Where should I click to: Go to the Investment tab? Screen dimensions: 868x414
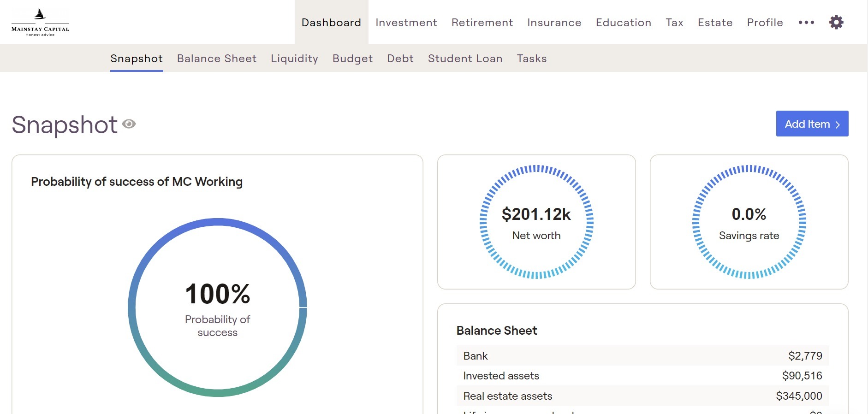pos(406,23)
